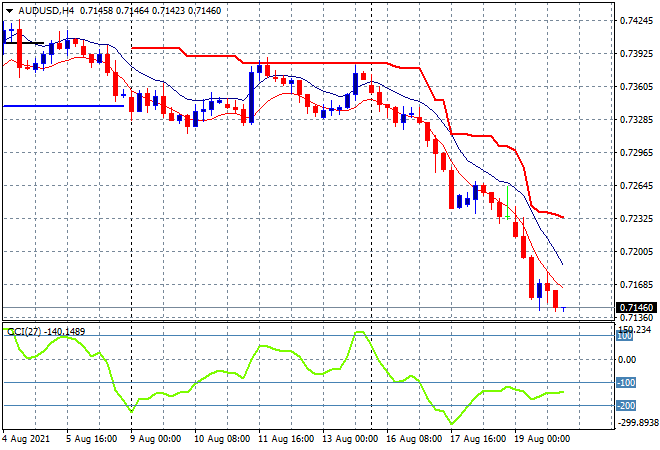660x450 pixels.
Task: Click the CCI -100 level tag
Action: click(626, 383)
